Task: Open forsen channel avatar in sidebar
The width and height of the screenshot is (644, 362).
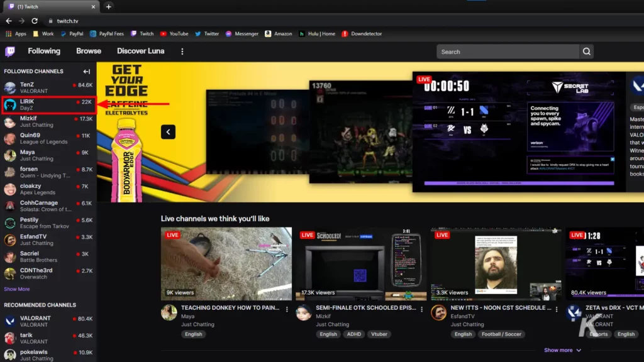Action: pos(10,172)
